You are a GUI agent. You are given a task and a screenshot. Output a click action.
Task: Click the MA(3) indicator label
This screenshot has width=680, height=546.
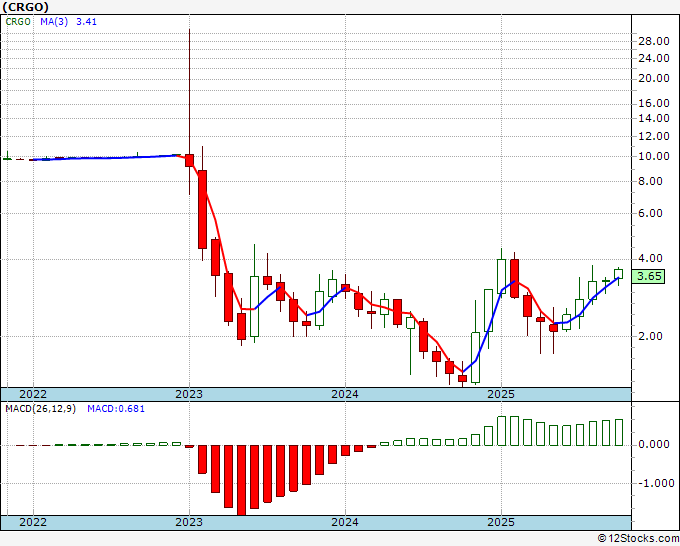[54, 22]
